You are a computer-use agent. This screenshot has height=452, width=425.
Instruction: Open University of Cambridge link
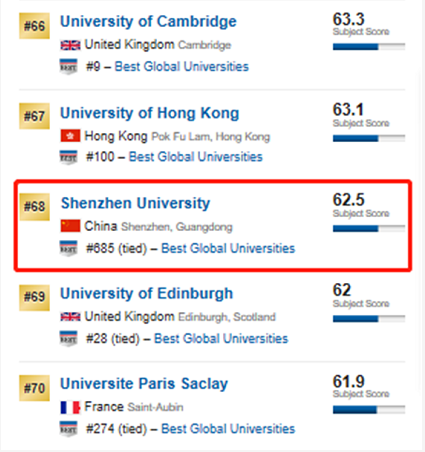[148, 22]
